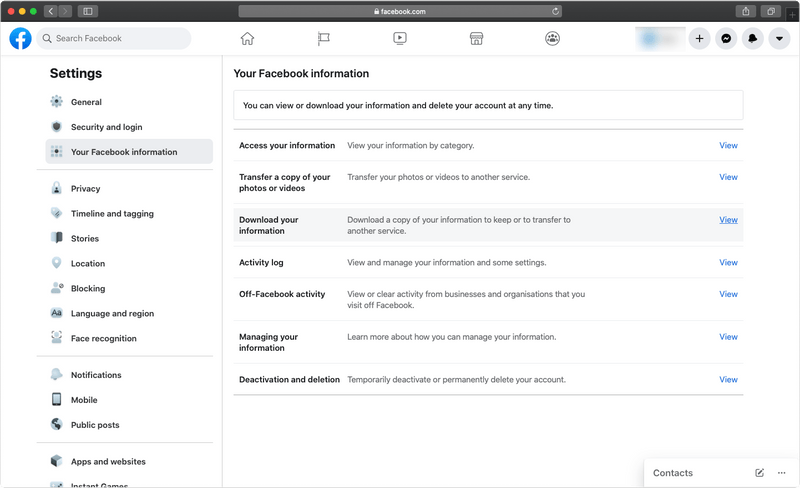Click View for Off-Facebook activity

tap(728, 294)
